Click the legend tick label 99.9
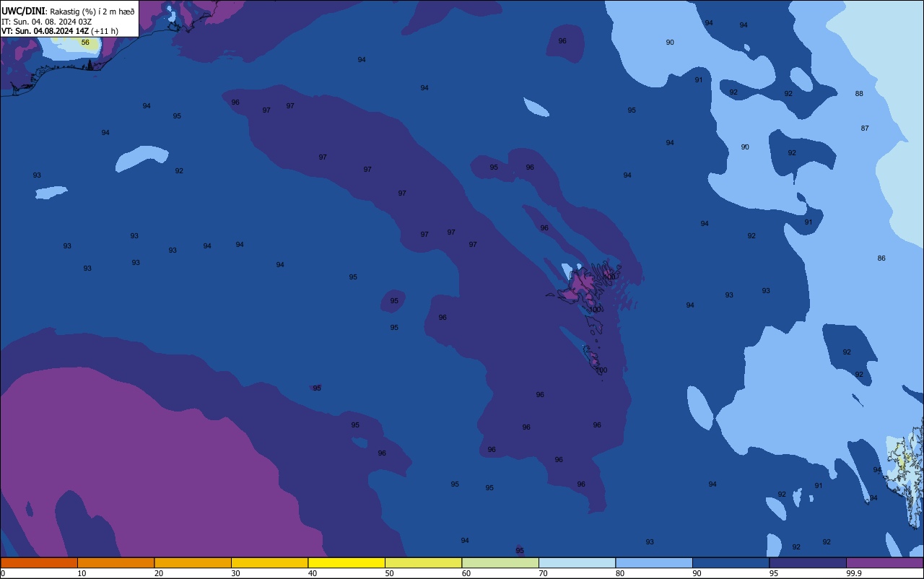The image size is (924, 579). pos(853,573)
